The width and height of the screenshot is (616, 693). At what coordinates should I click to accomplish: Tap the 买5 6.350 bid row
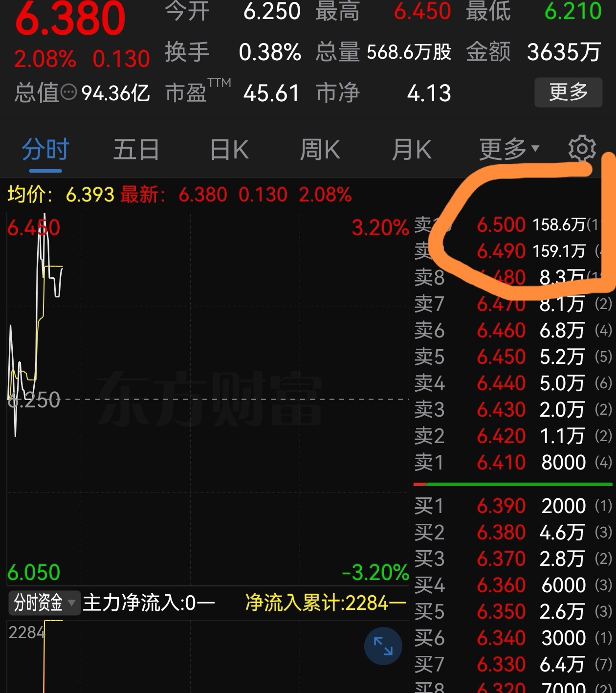click(513, 611)
